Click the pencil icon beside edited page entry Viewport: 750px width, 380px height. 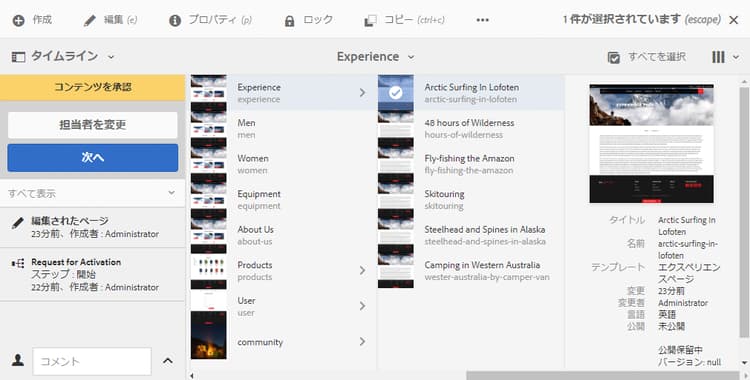point(18,223)
